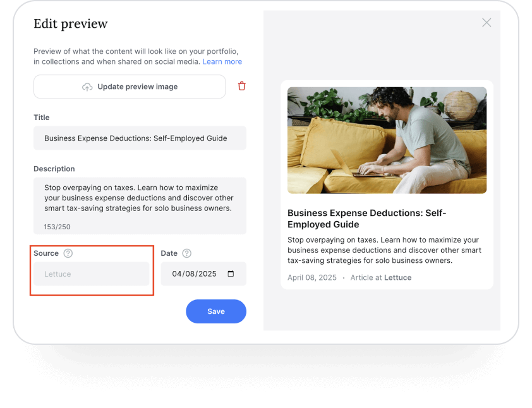Click the 153/250 character counter
The image size is (532, 408).
click(x=57, y=227)
